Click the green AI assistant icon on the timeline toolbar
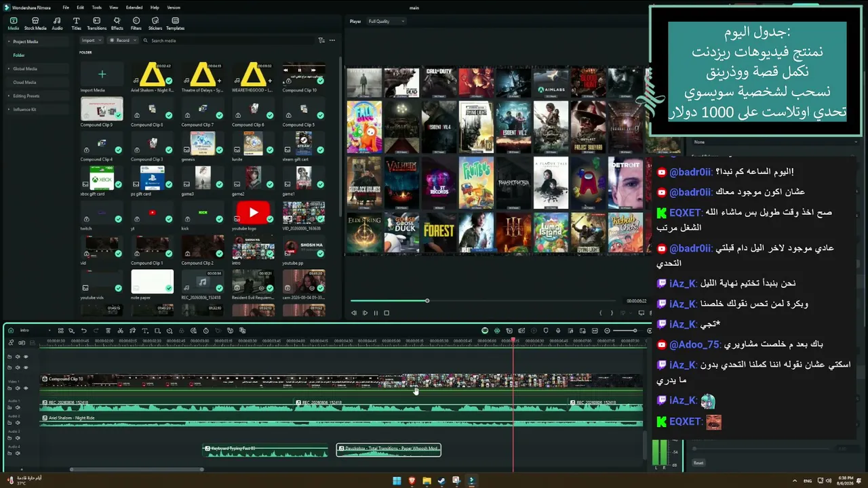The height and width of the screenshot is (488, 868). pos(485,331)
